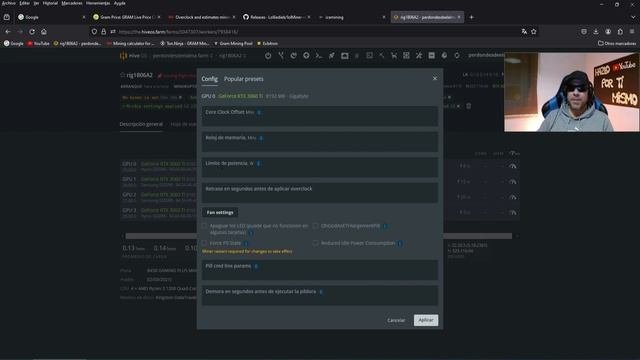
Task: Open the Gram Mining Pool bookmark
Action: [233, 43]
